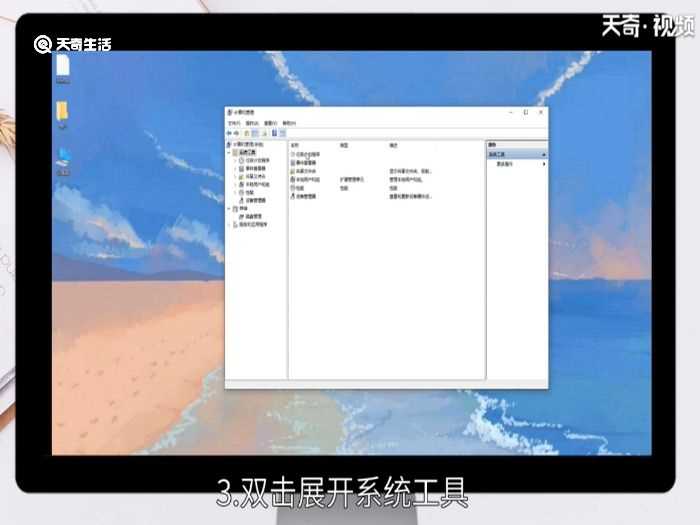This screenshot has height=525, width=700.
Task: Click the type cell of the 性能 row
Action: tap(344, 188)
